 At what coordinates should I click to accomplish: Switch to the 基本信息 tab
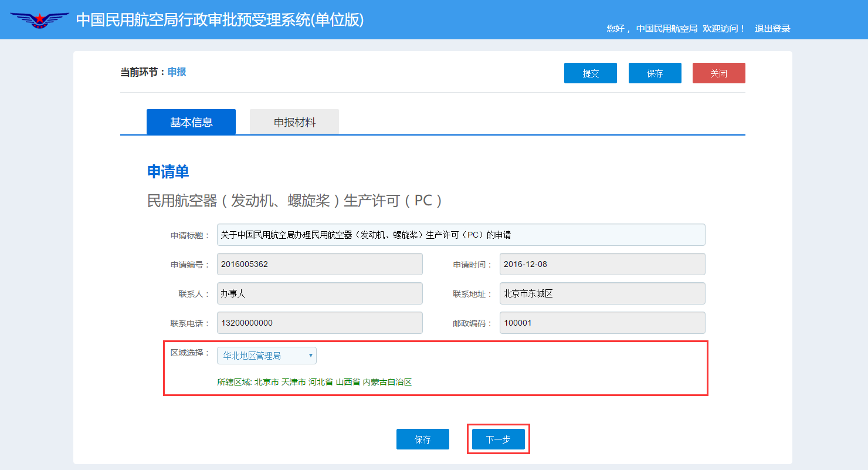(x=191, y=122)
